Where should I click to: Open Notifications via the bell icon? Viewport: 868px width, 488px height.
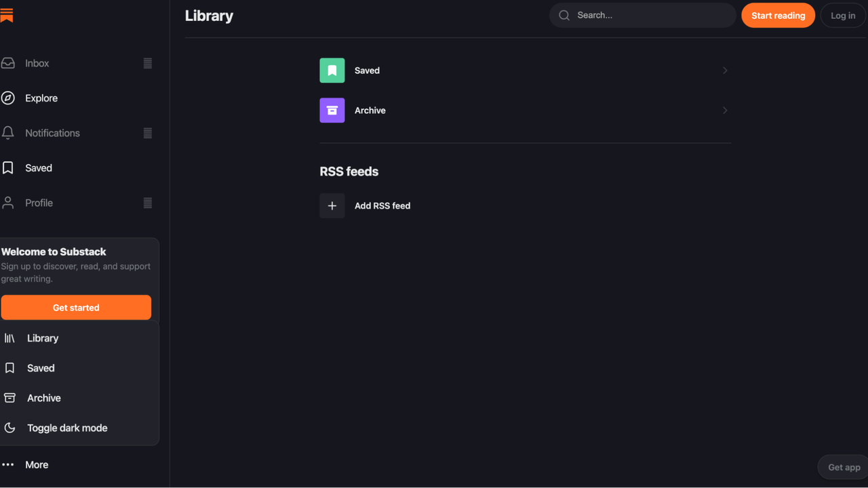pos(8,133)
